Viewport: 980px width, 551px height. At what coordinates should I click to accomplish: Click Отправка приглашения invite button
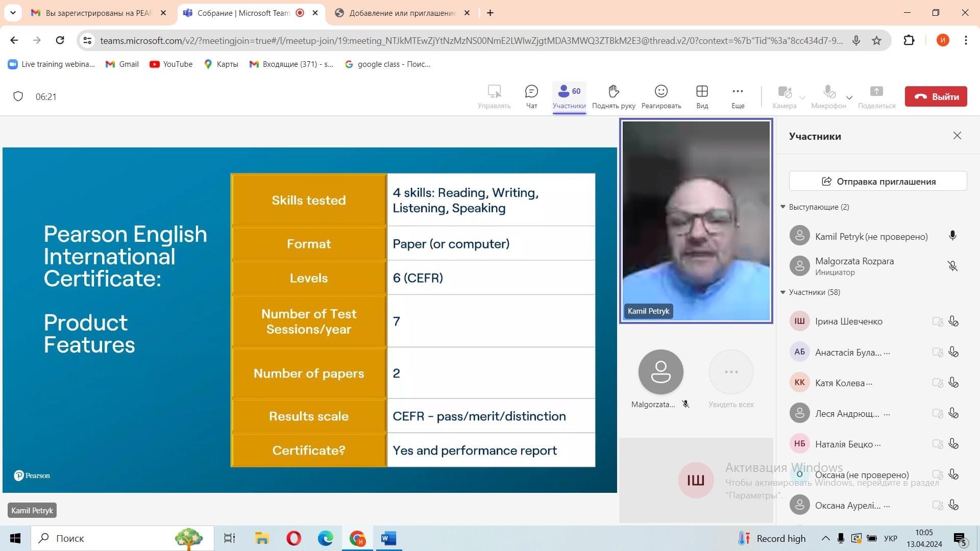coord(878,181)
